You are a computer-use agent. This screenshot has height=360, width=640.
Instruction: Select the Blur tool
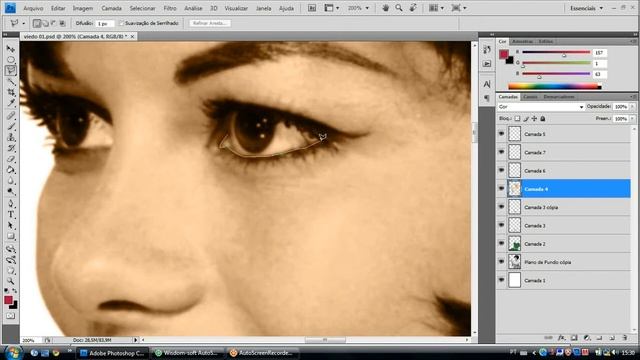11,181
